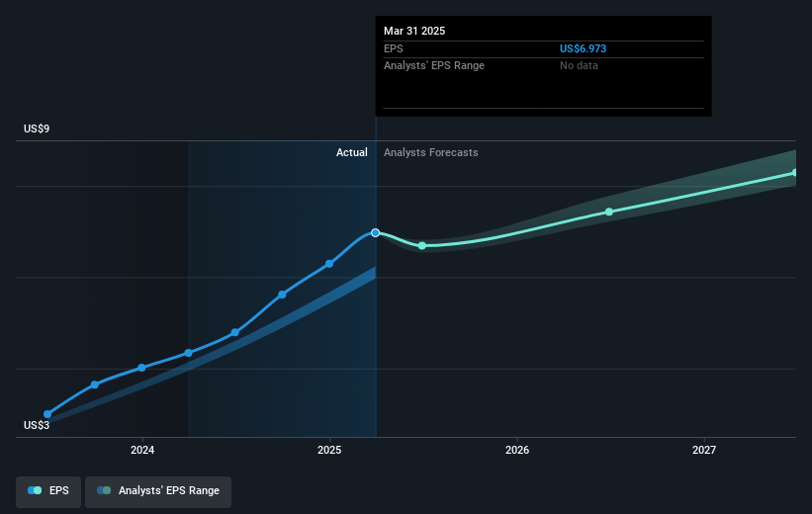Select the EPS data point at start of 2025
Image resolution: width=812 pixels, height=514 pixels.
pos(329,264)
